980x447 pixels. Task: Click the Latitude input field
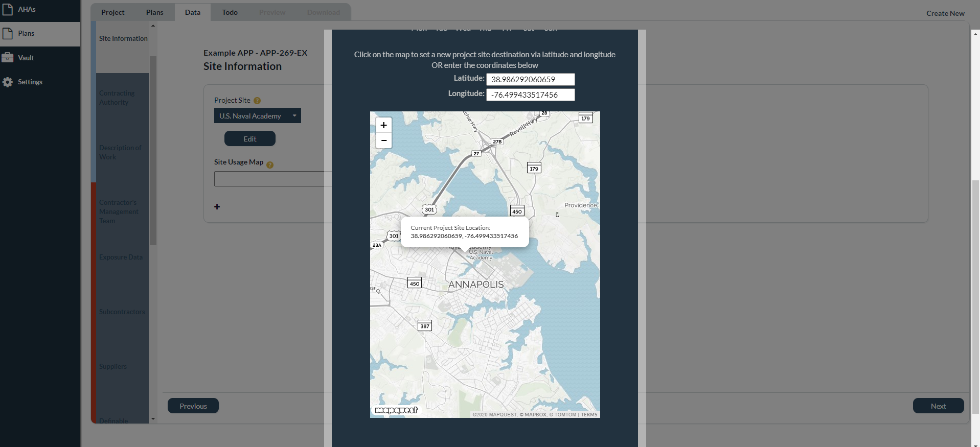pyautogui.click(x=531, y=79)
